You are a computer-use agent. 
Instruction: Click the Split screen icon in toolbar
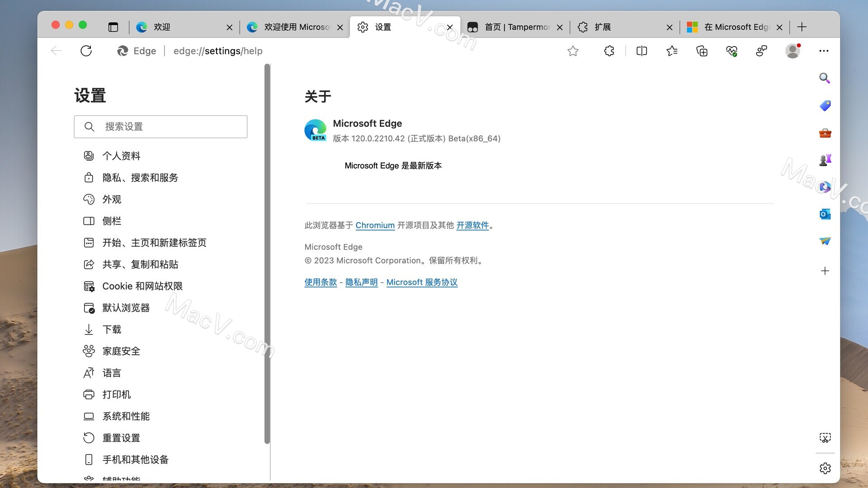(642, 51)
